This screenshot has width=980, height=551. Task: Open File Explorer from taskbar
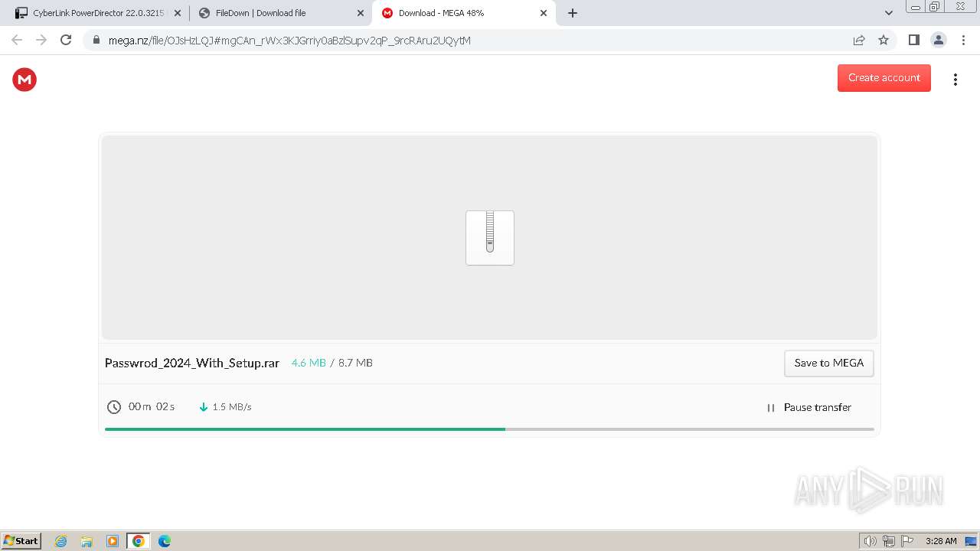87,541
